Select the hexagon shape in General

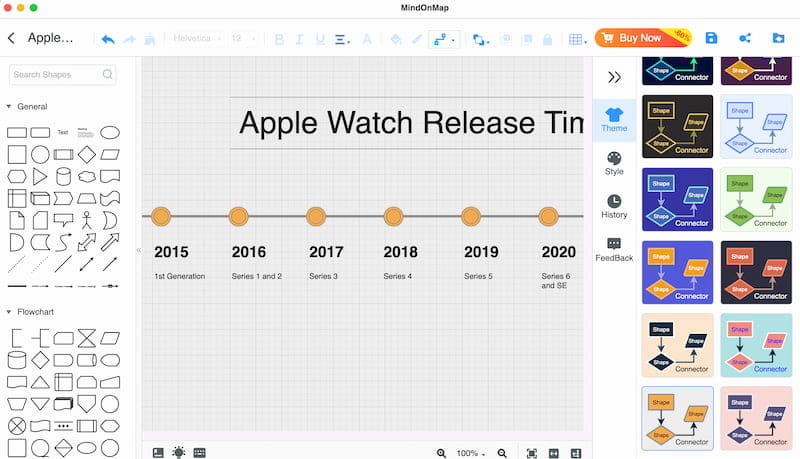click(x=16, y=176)
